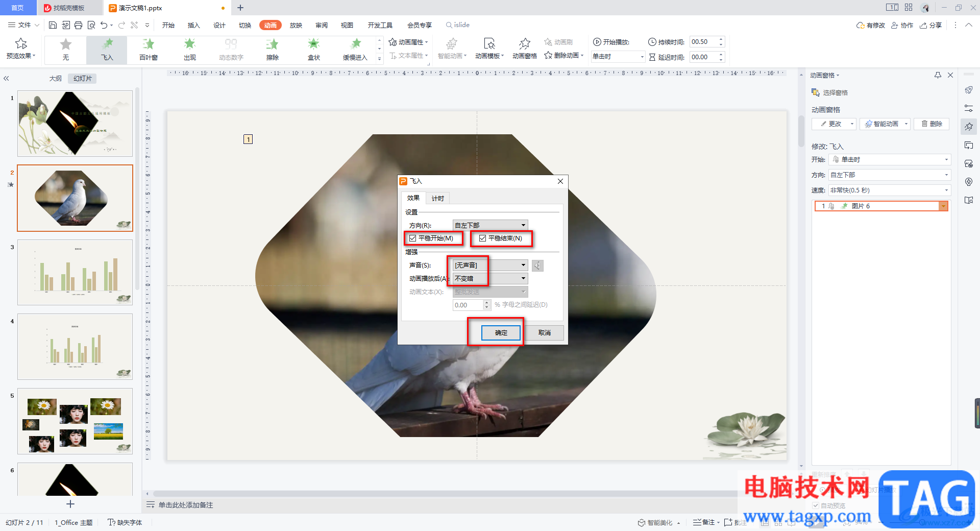Click the 确定 OK button
Screen dimensions: 980x531
[501, 333]
